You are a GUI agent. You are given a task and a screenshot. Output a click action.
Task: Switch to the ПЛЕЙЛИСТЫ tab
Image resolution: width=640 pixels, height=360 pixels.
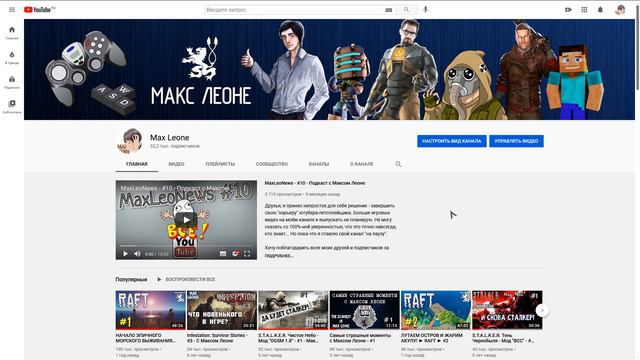coord(220,164)
